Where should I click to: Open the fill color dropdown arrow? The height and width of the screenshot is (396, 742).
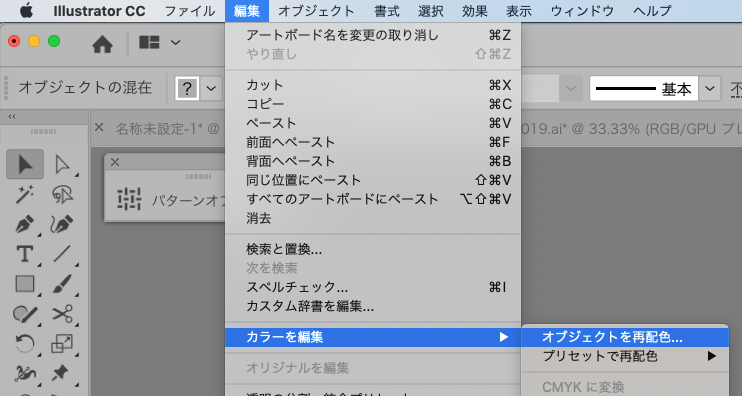[x=211, y=88]
